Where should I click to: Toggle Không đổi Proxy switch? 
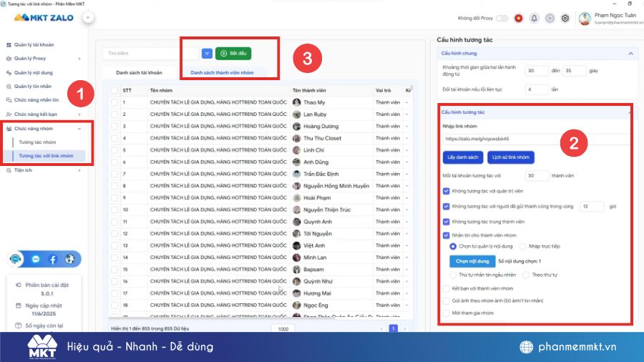coord(502,18)
